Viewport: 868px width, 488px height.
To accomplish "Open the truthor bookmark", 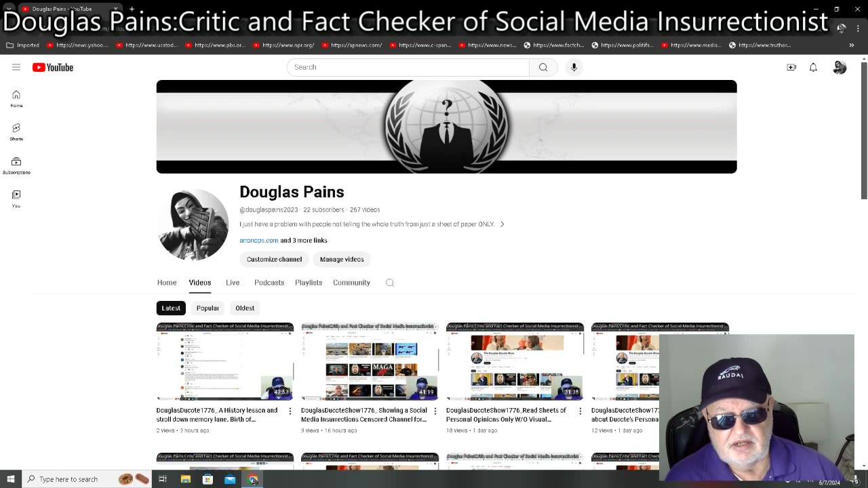I will 759,45.
